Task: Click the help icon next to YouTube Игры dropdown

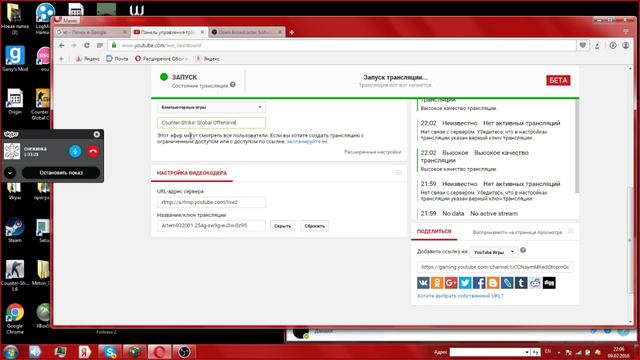Action: 523,250
